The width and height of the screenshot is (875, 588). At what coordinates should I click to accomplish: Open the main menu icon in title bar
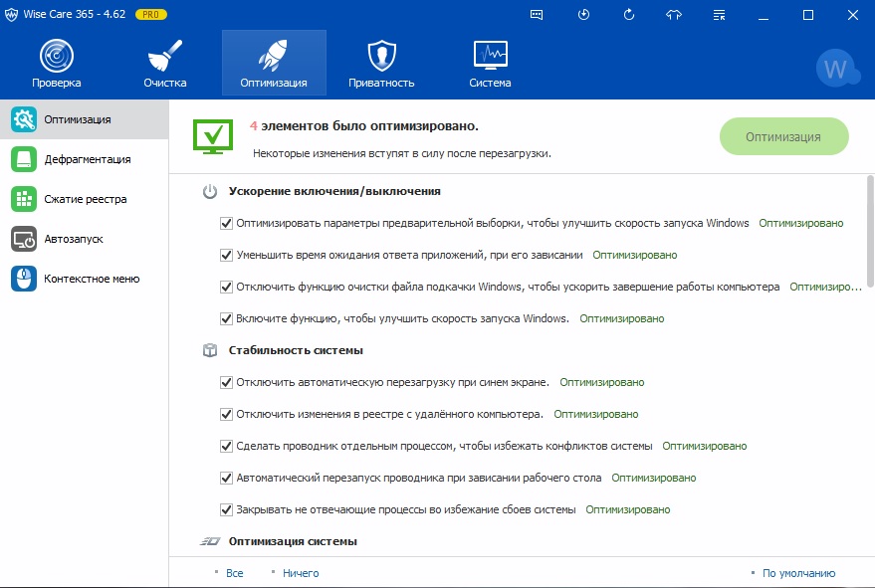click(719, 15)
